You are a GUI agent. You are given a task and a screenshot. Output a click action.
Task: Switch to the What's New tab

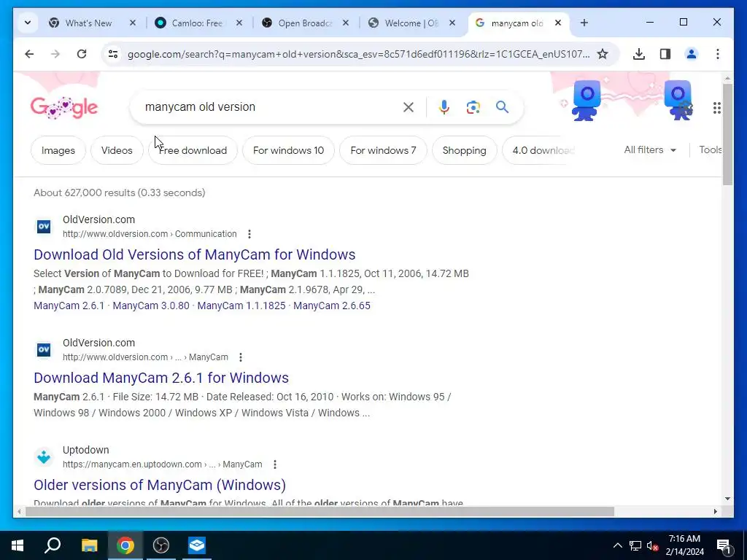click(88, 23)
